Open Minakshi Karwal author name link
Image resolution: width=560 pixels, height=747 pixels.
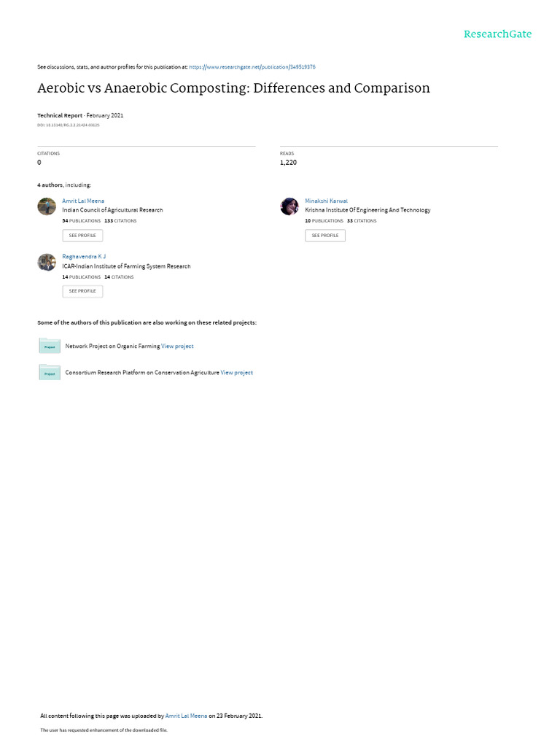point(326,201)
